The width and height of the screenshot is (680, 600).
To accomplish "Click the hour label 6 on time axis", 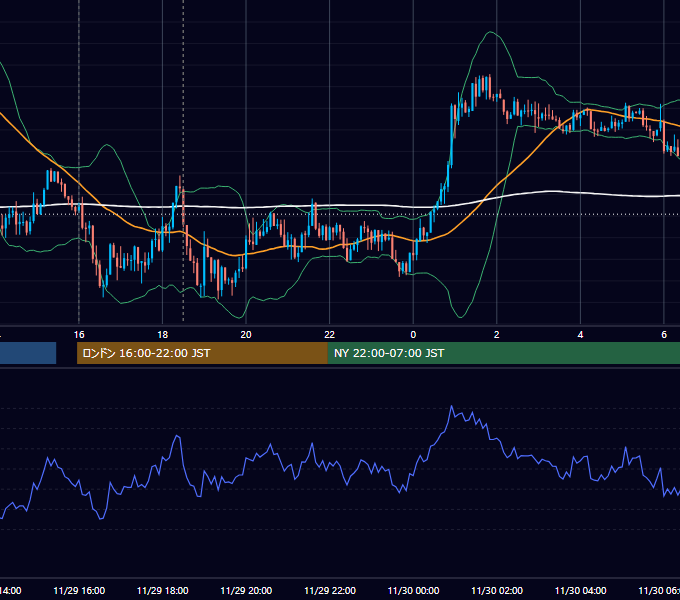I will [664, 335].
